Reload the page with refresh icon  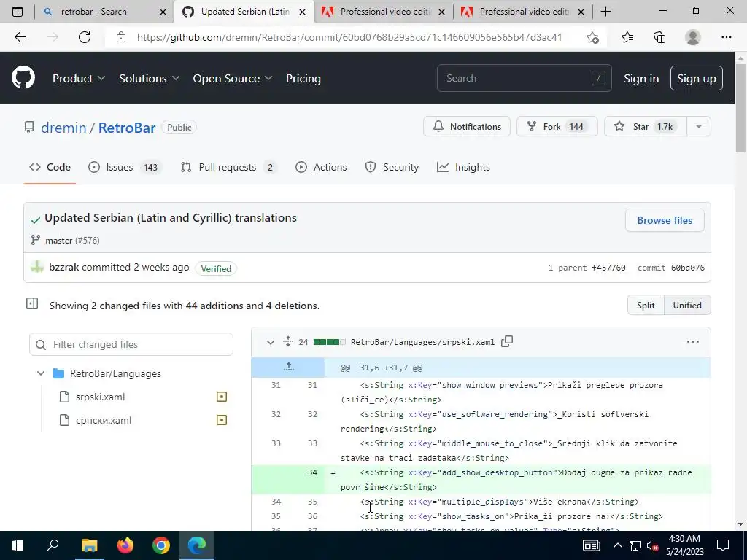click(x=85, y=37)
